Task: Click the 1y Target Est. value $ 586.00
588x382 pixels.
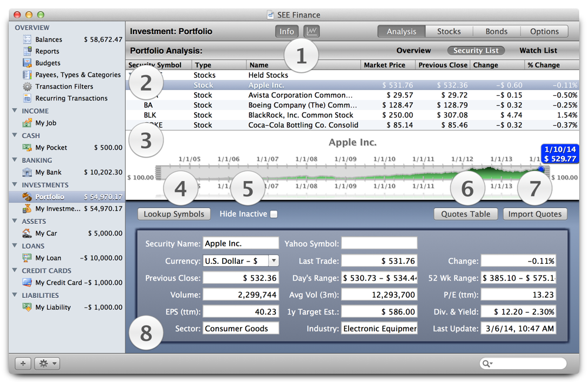Action: pos(379,311)
